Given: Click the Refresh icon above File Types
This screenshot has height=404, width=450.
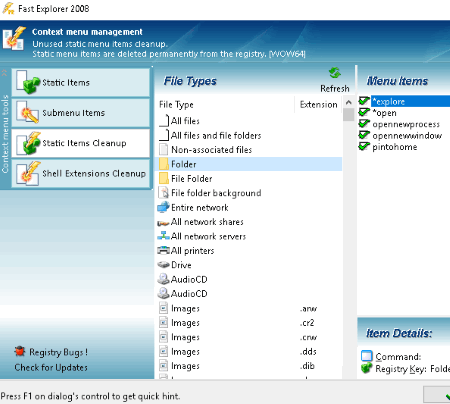Looking at the screenshot, I should click(335, 73).
